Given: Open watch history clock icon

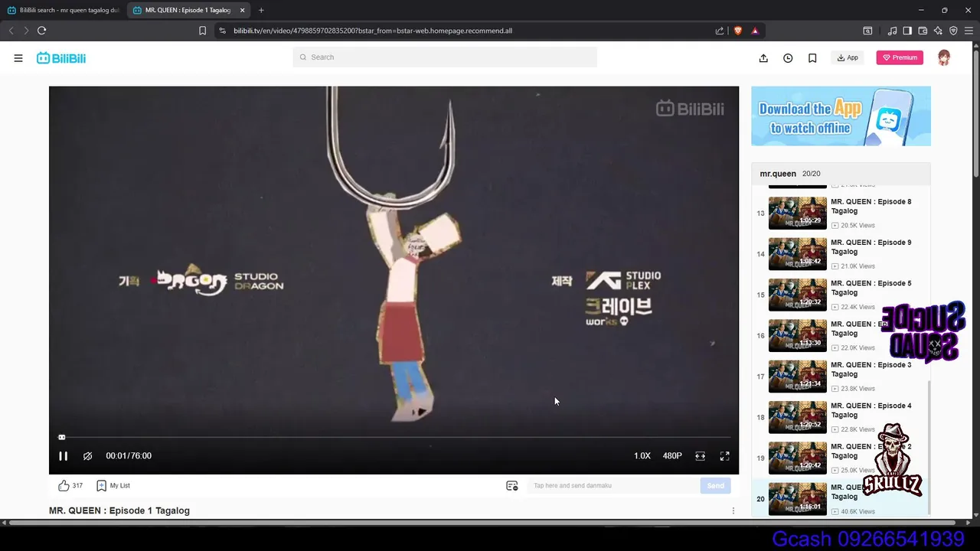Looking at the screenshot, I should [x=788, y=58].
